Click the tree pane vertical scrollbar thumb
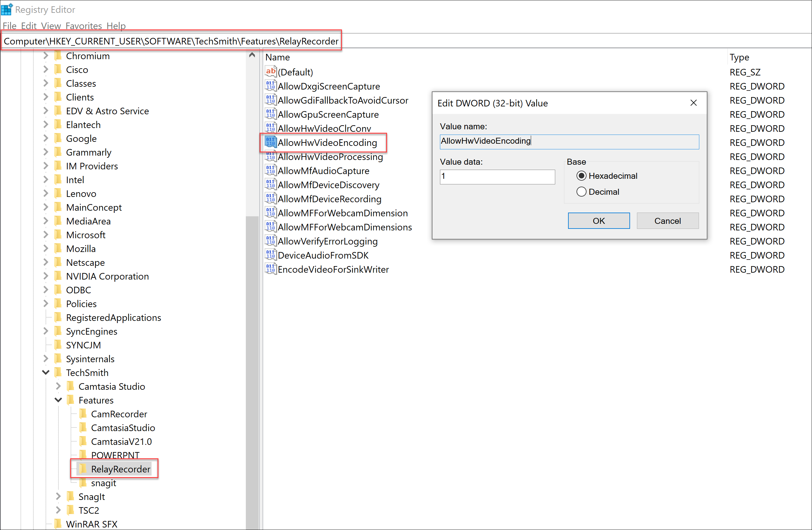This screenshot has width=812, height=530. [252, 372]
